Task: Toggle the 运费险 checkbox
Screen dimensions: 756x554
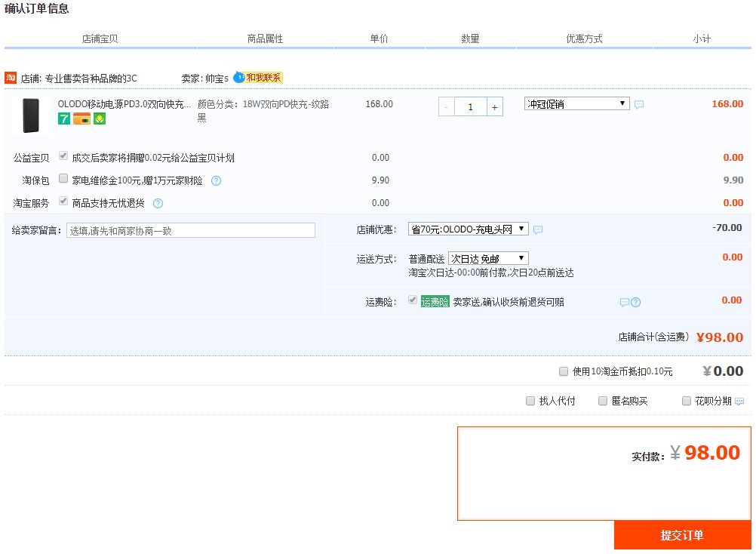Action: 412,300
